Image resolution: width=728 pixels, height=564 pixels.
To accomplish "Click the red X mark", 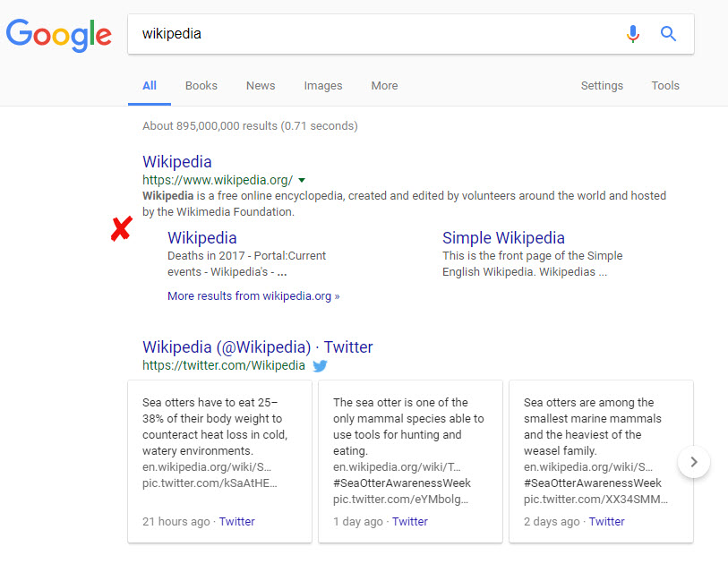I will (121, 230).
